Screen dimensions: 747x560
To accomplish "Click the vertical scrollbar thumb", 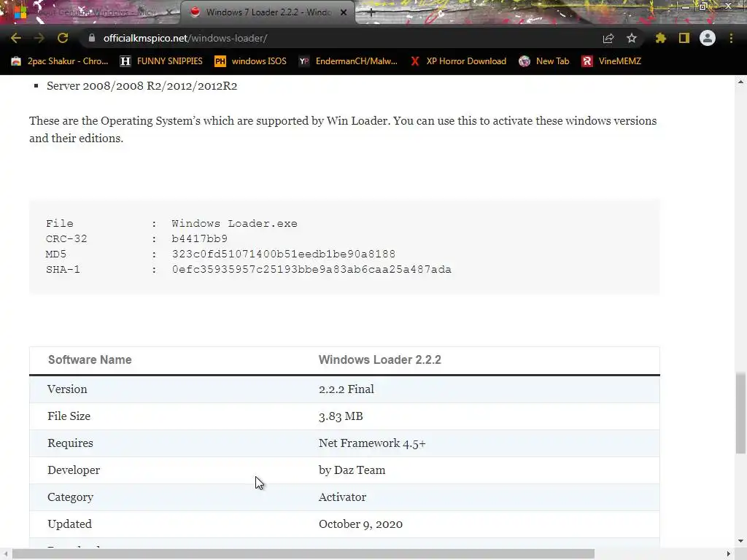I will tap(740, 413).
